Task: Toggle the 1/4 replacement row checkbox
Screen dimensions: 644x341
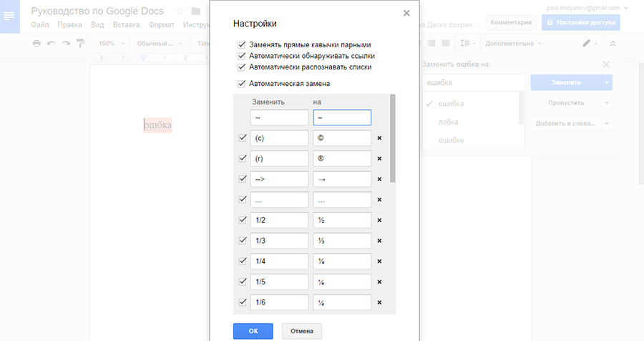Action: coord(243,261)
